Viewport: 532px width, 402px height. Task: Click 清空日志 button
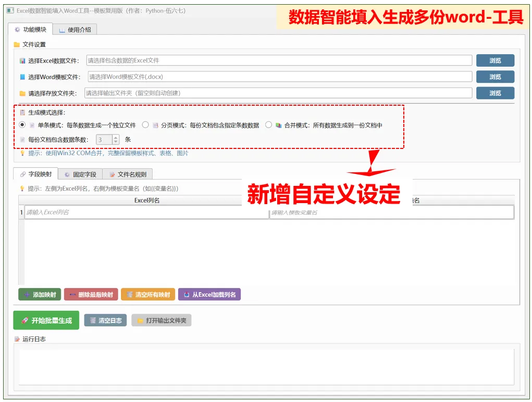[x=106, y=320]
